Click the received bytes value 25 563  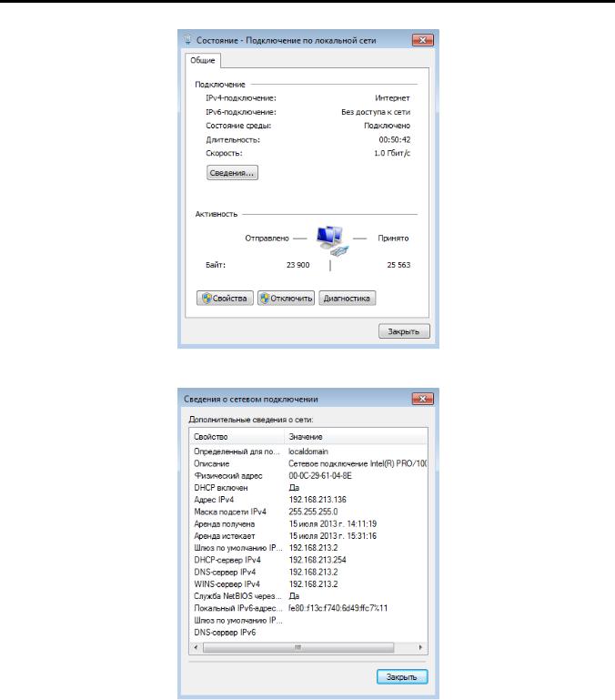click(x=398, y=265)
